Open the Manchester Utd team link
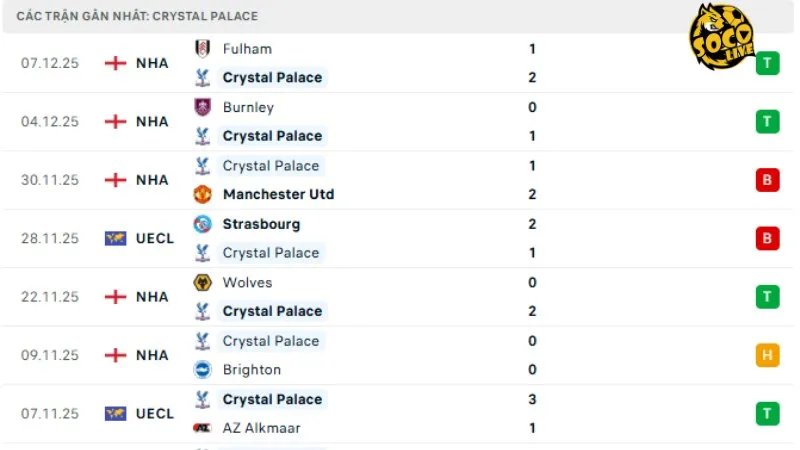This screenshot has height=450, width=800. 278,194
